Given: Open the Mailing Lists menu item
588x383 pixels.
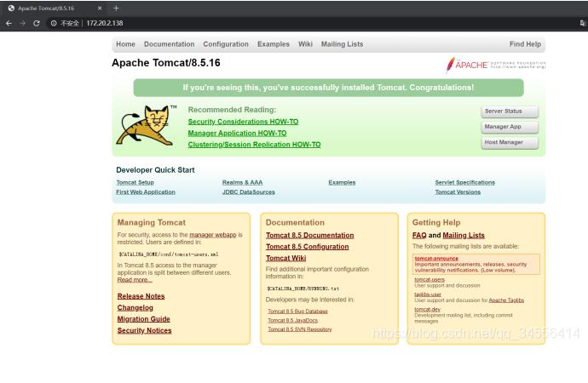Looking at the screenshot, I should pyautogui.click(x=342, y=44).
